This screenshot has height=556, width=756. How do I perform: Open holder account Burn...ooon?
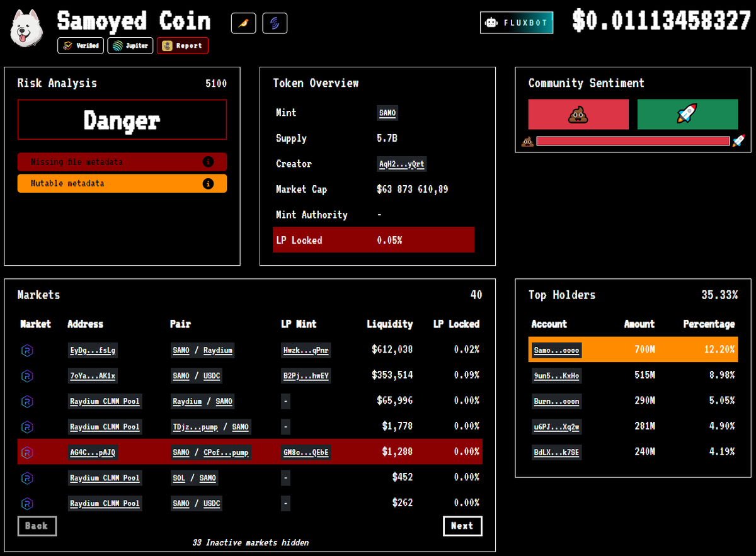click(556, 401)
